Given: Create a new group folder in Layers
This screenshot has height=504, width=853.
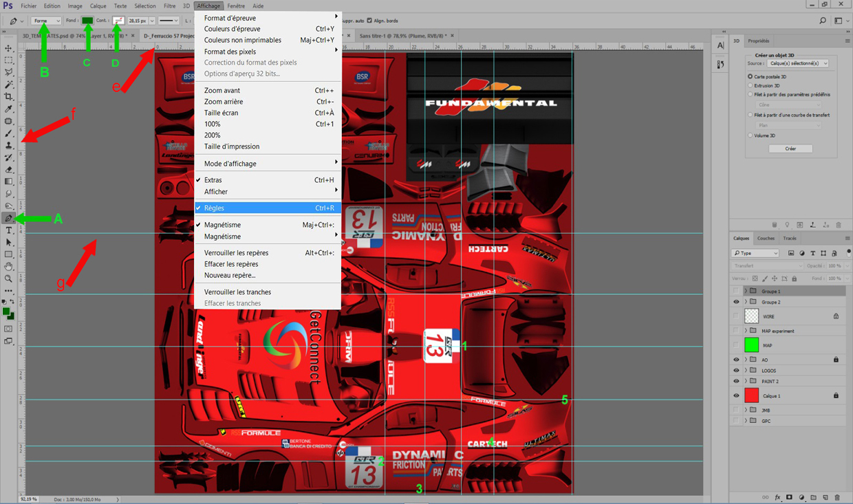Looking at the screenshot, I should (x=813, y=496).
